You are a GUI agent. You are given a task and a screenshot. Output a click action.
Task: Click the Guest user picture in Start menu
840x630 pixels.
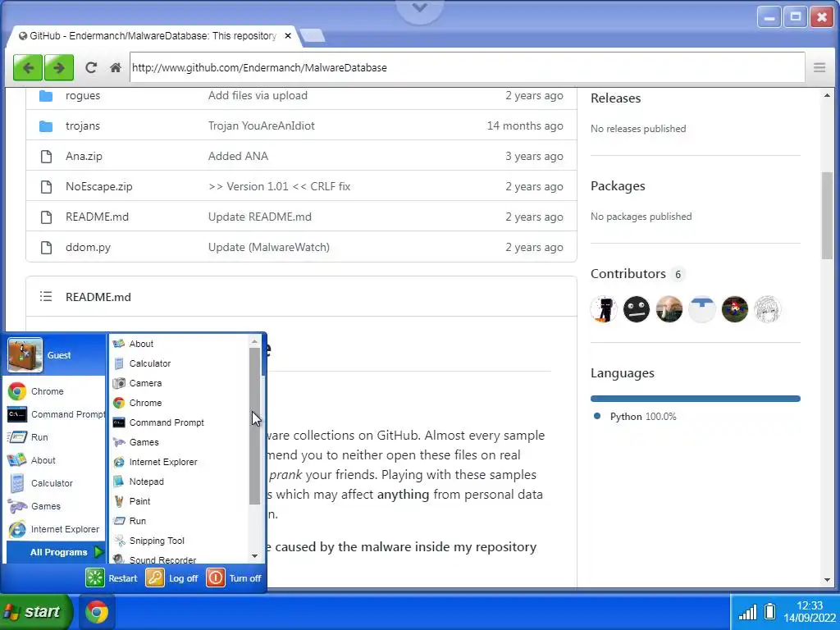(25, 354)
